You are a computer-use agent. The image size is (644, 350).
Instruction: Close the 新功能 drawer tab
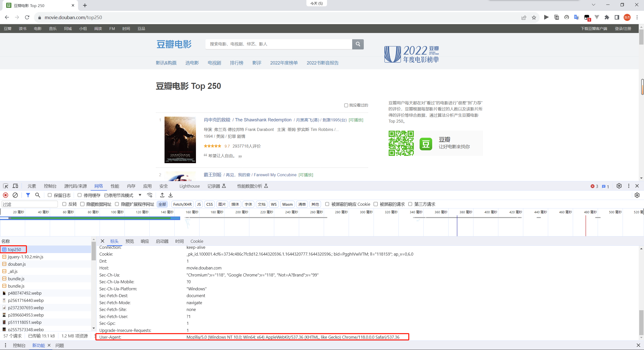(x=49, y=345)
